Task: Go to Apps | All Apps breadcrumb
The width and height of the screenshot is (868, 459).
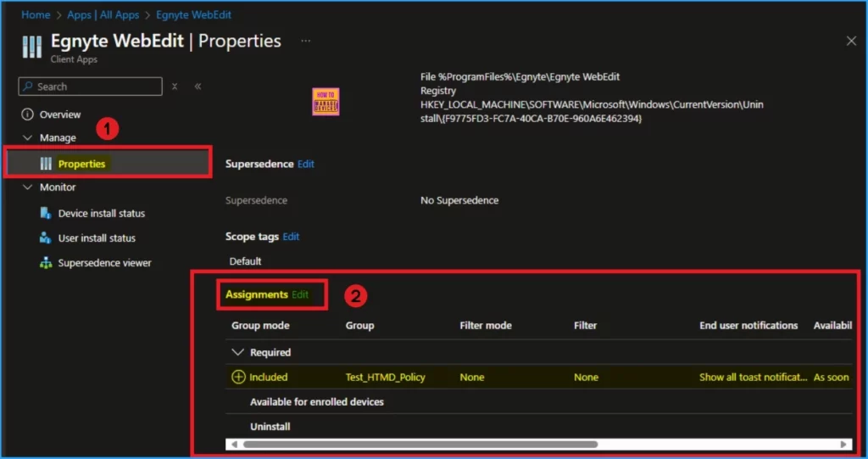Action: click(x=103, y=15)
